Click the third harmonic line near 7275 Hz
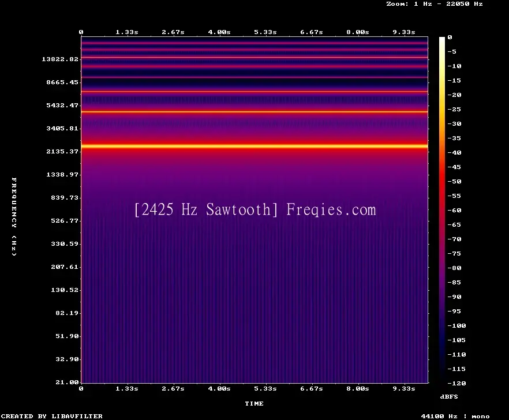This screenshot has width=509, height=420. (254, 92)
